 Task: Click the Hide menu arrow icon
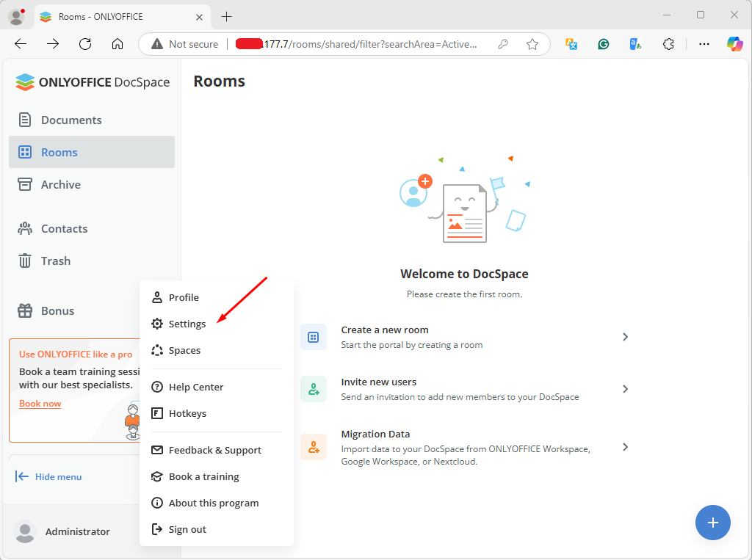coord(21,476)
